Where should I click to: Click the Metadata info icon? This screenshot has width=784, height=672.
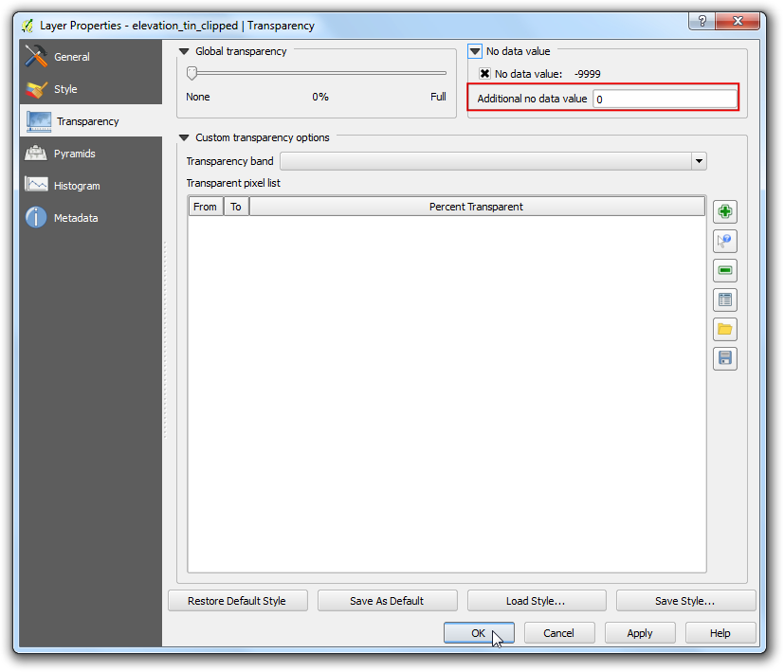[36, 217]
